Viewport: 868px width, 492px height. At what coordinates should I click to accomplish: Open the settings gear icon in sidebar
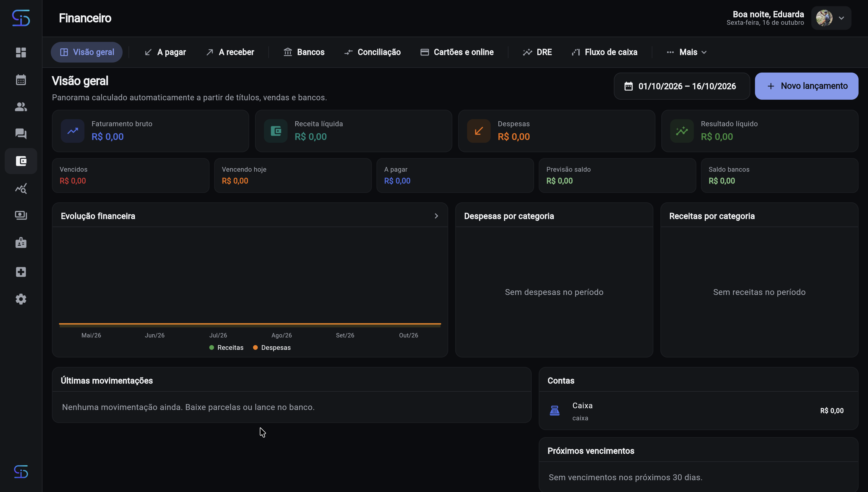pyautogui.click(x=21, y=299)
